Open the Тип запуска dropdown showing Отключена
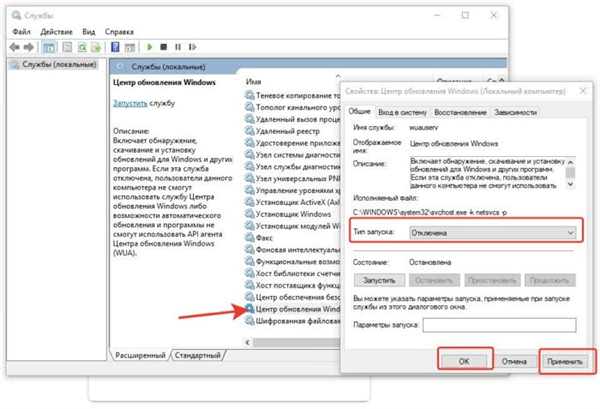The image size is (600, 409). point(492,233)
